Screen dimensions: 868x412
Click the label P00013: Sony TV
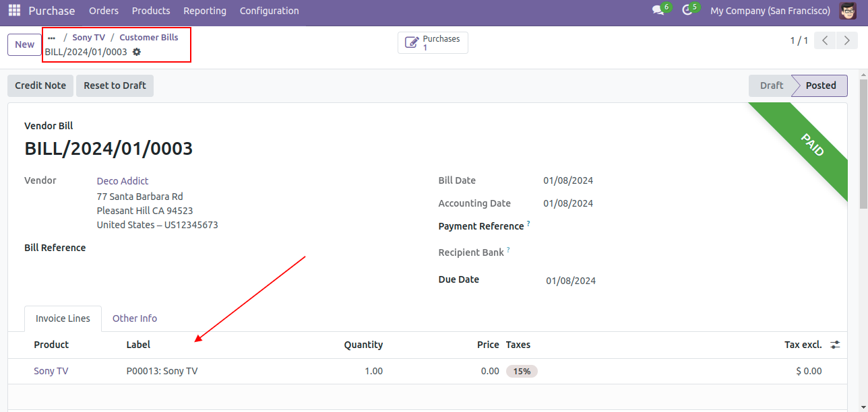pyautogui.click(x=162, y=371)
